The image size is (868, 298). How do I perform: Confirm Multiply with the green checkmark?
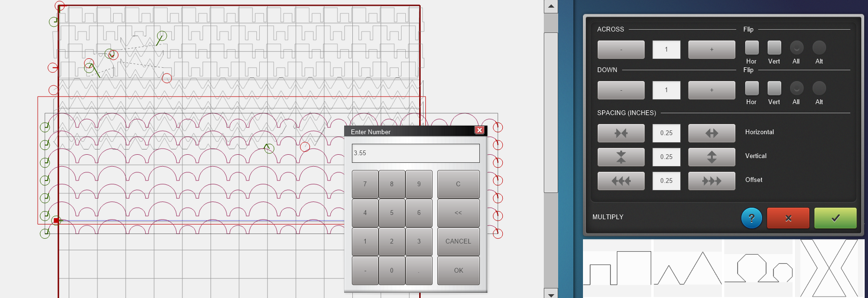[x=835, y=218]
